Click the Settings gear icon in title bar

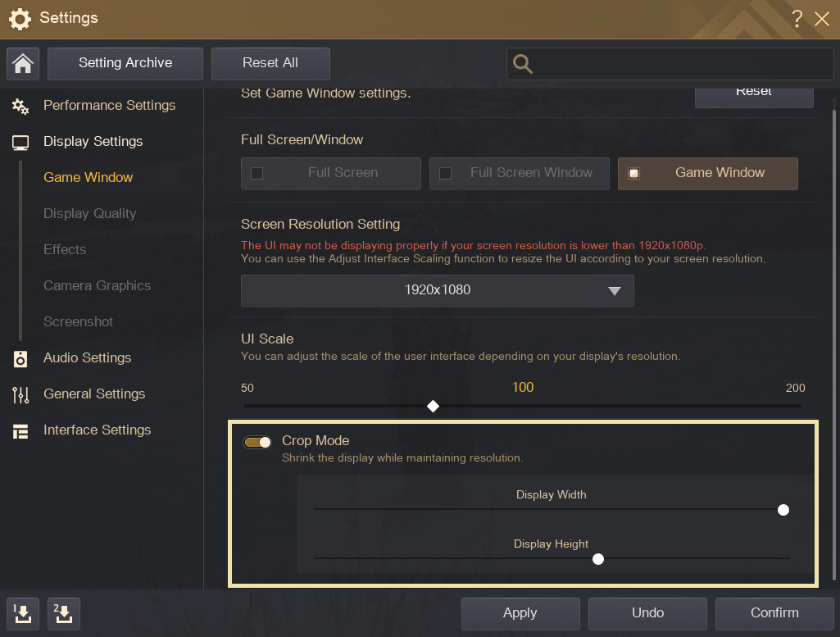(x=20, y=20)
